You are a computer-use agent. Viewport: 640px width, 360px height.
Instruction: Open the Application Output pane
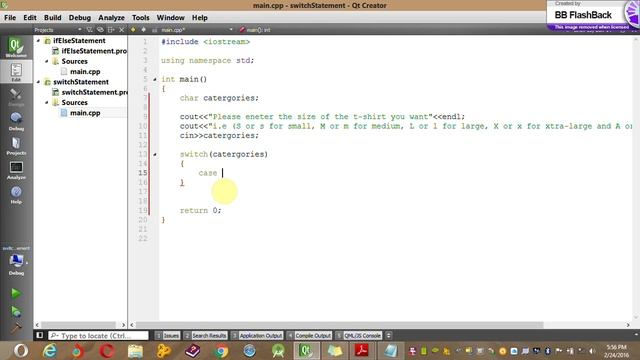[x=257, y=336]
